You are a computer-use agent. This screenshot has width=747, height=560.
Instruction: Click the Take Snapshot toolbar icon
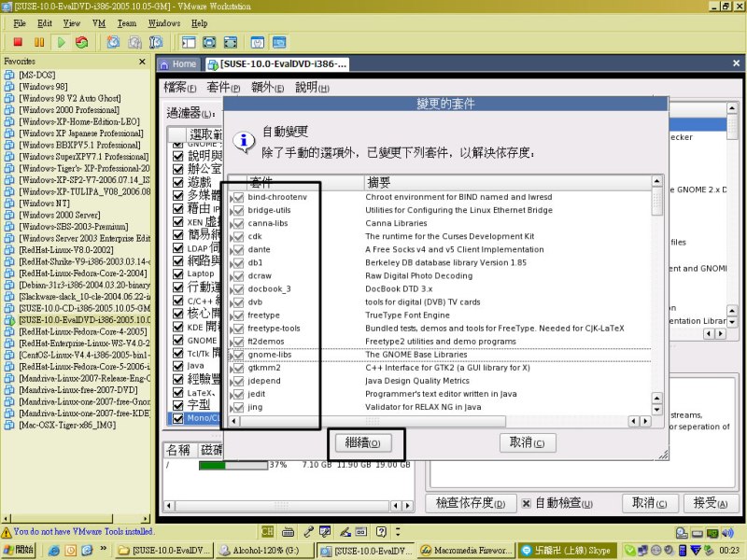coord(113,42)
